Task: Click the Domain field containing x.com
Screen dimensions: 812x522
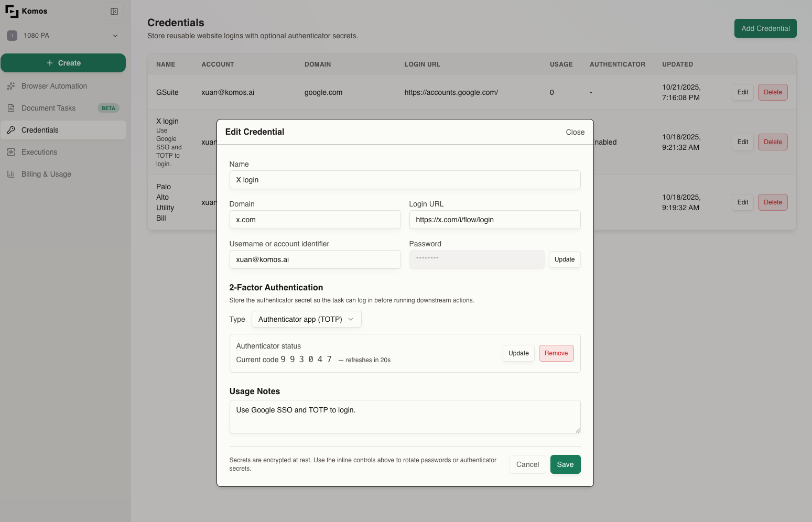Action: tap(315, 220)
